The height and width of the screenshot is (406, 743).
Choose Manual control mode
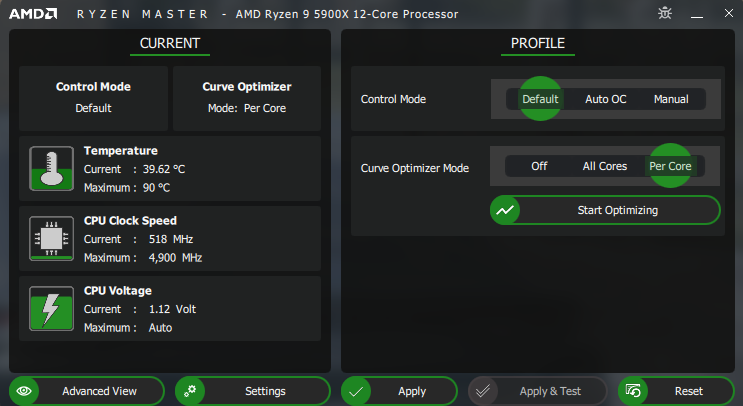671,99
